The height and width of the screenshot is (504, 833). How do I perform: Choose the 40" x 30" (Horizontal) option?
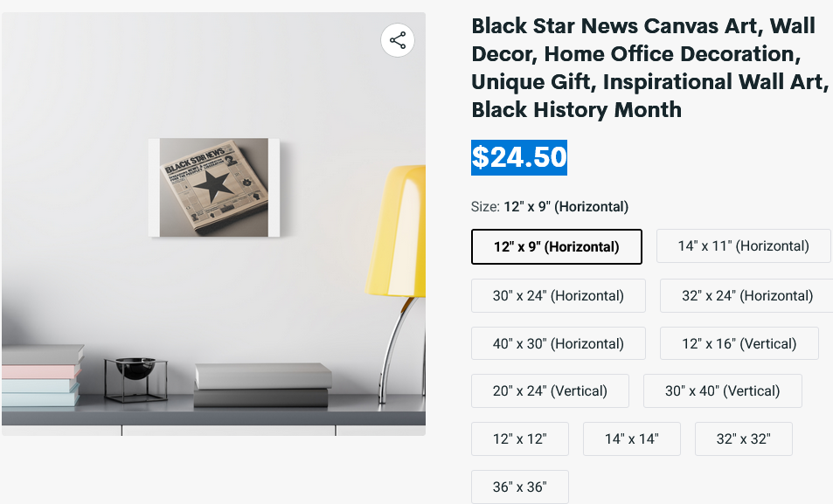(559, 343)
